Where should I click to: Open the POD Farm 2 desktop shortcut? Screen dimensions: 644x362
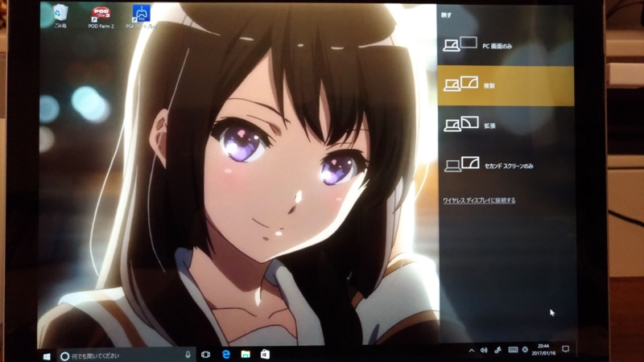[x=101, y=17]
